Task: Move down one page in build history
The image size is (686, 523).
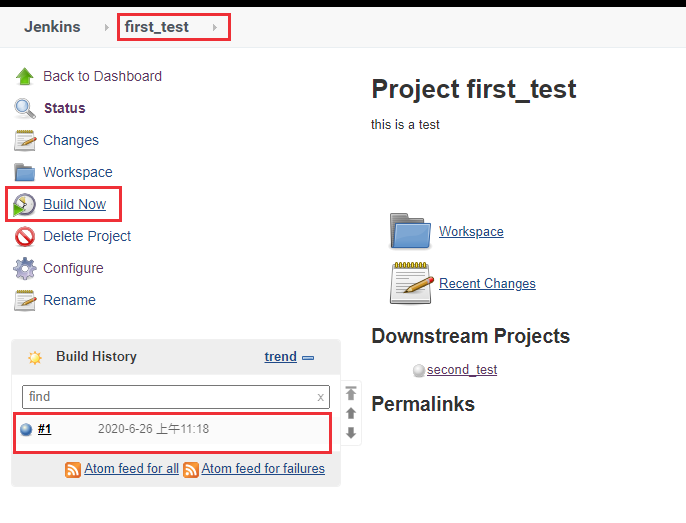Action: pos(351,433)
